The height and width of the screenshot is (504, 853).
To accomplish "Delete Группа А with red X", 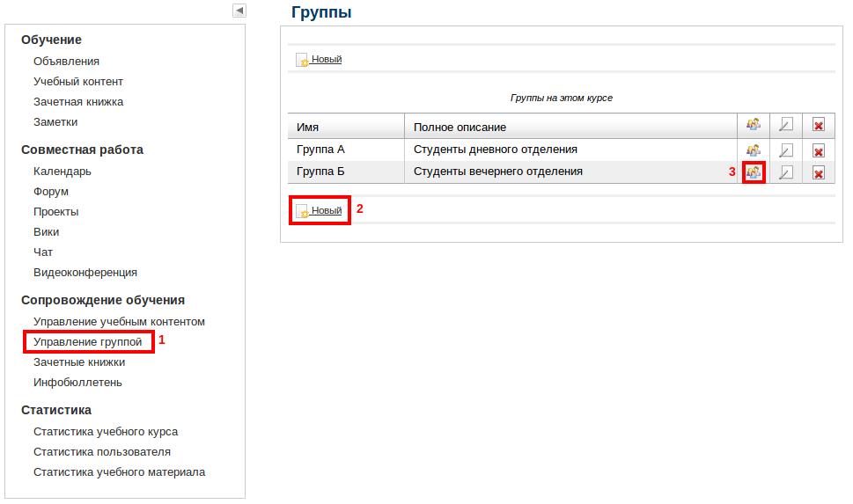I will (x=818, y=150).
